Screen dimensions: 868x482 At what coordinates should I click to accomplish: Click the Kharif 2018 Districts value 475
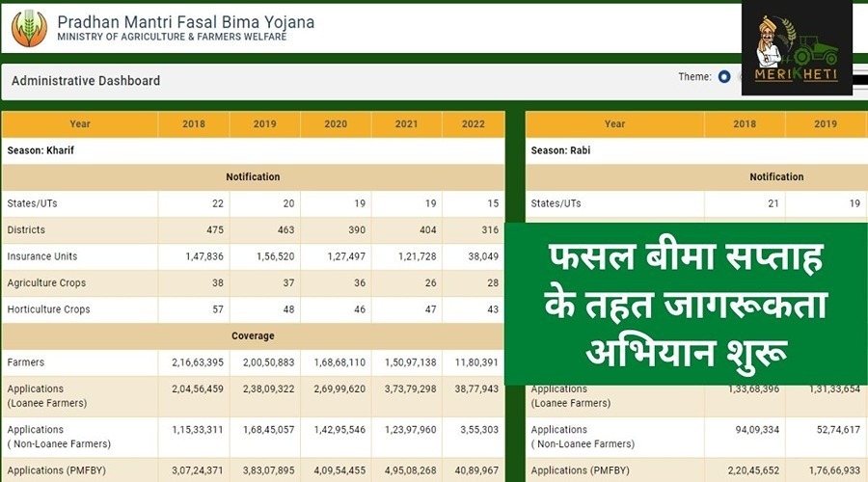213,230
